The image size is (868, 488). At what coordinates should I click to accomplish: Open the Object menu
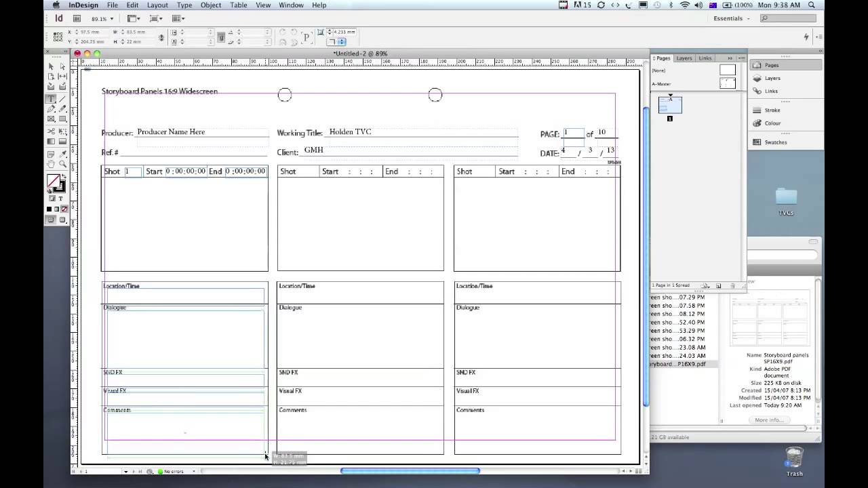(x=211, y=5)
